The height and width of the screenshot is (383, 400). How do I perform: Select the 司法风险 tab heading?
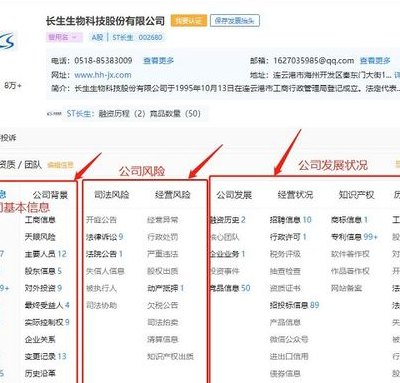click(x=112, y=195)
